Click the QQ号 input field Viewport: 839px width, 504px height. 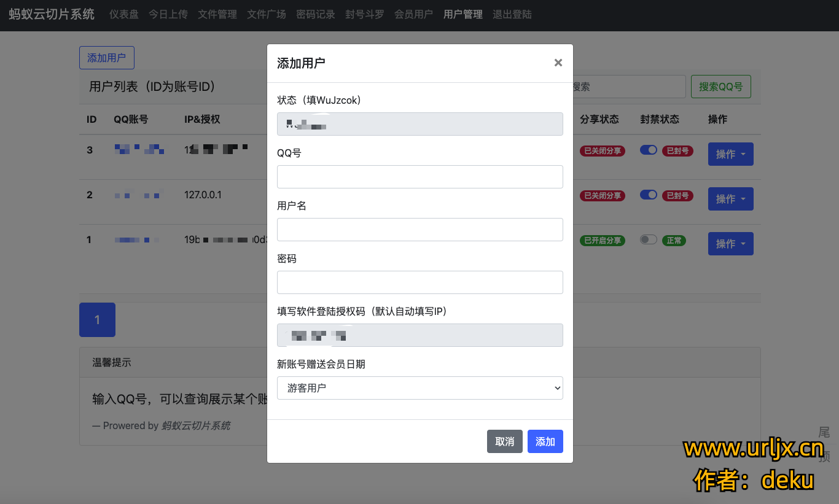pos(420,177)
